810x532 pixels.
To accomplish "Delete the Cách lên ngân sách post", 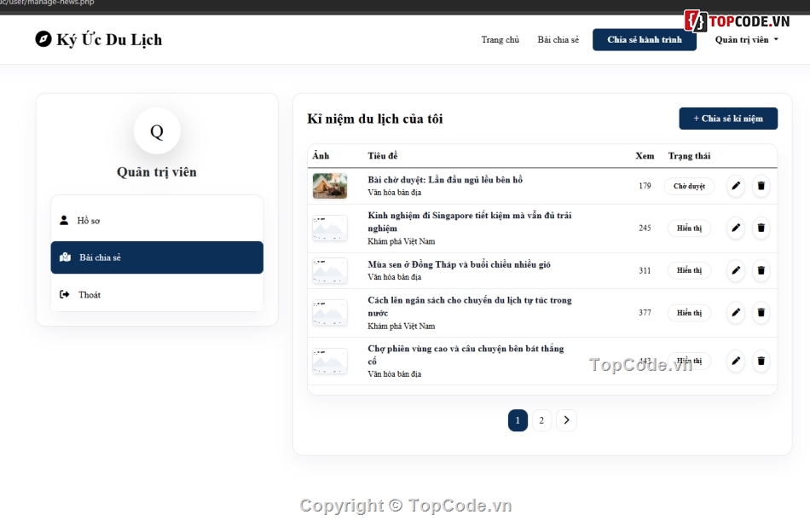I will point(761,313).
